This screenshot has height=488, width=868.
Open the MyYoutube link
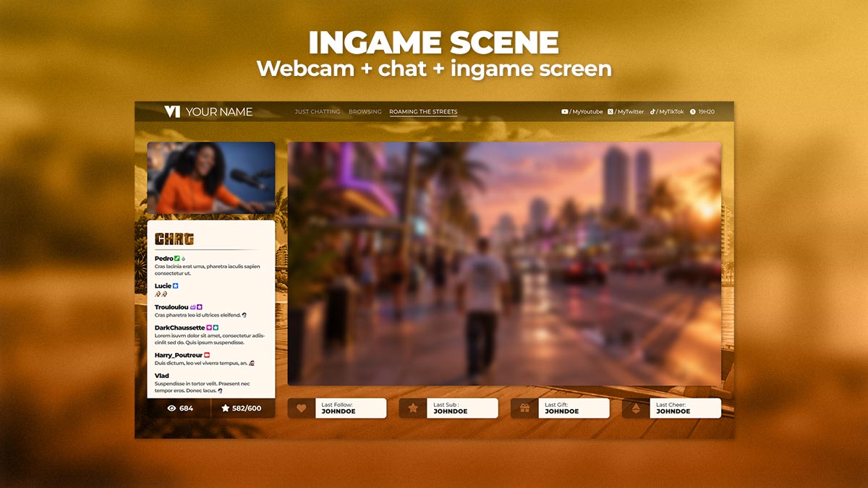[x=587, y=112]
